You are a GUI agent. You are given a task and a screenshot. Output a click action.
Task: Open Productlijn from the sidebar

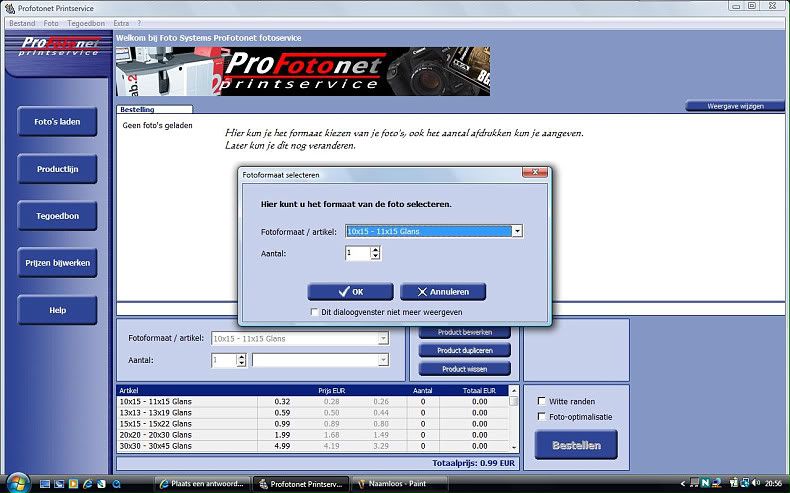[x=57, y=169]
